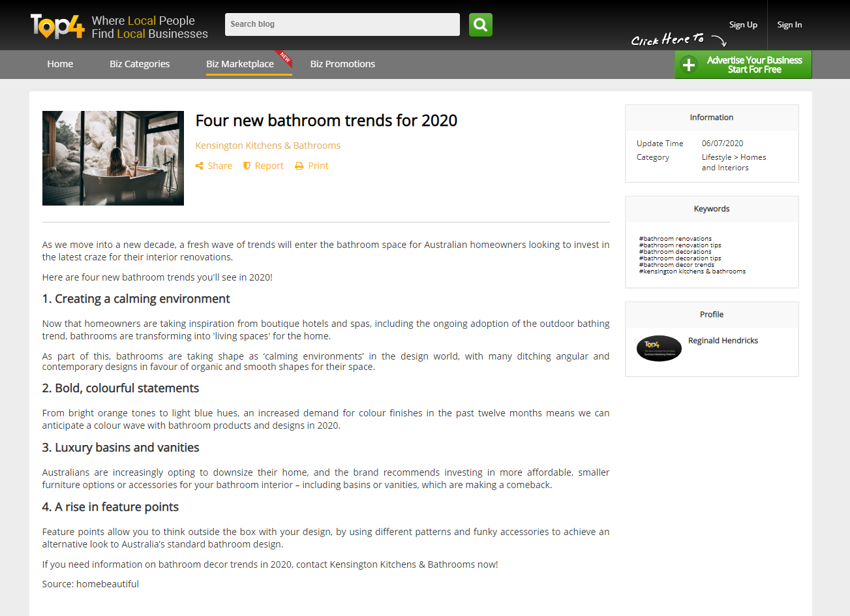Focus the Search blog input field
Viewport: 850px width, 616px height.
pyautogui.click(x=342, y=25)
